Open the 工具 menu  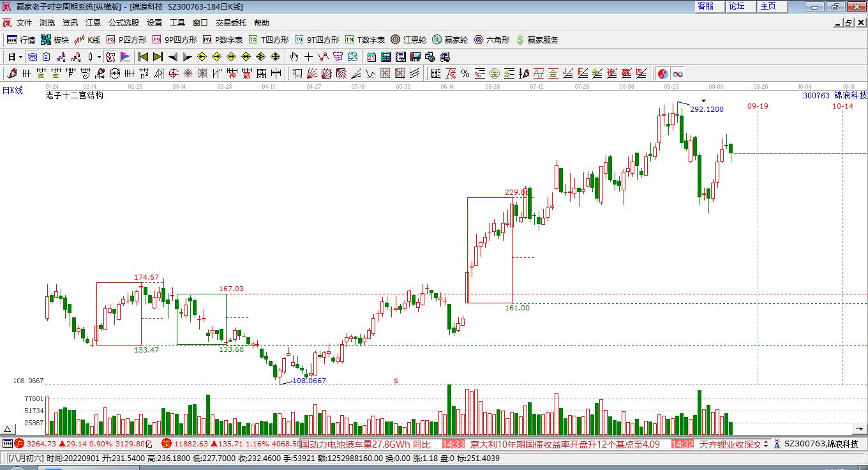coord(177,22)
